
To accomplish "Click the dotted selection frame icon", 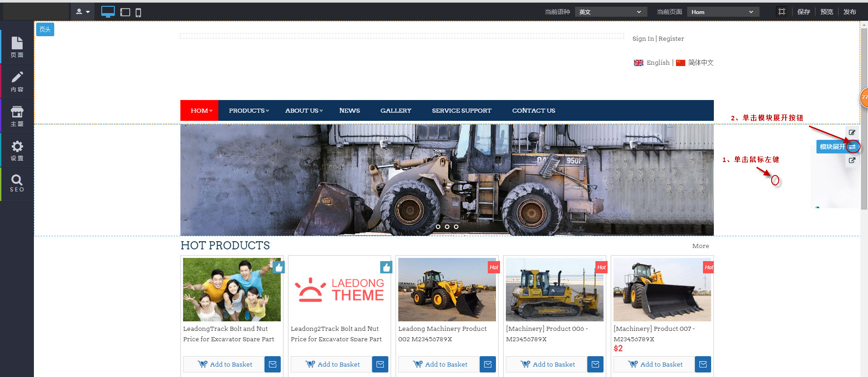I will pos(782,12).
